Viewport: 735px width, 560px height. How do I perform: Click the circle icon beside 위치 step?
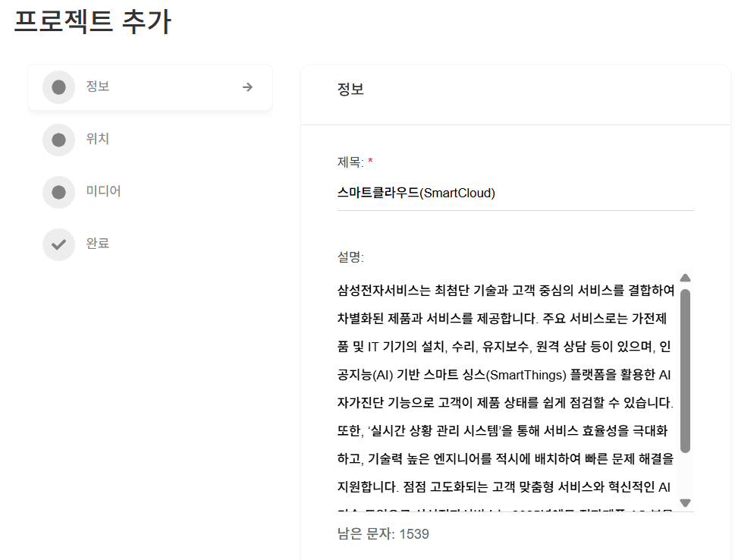[58, 140]
